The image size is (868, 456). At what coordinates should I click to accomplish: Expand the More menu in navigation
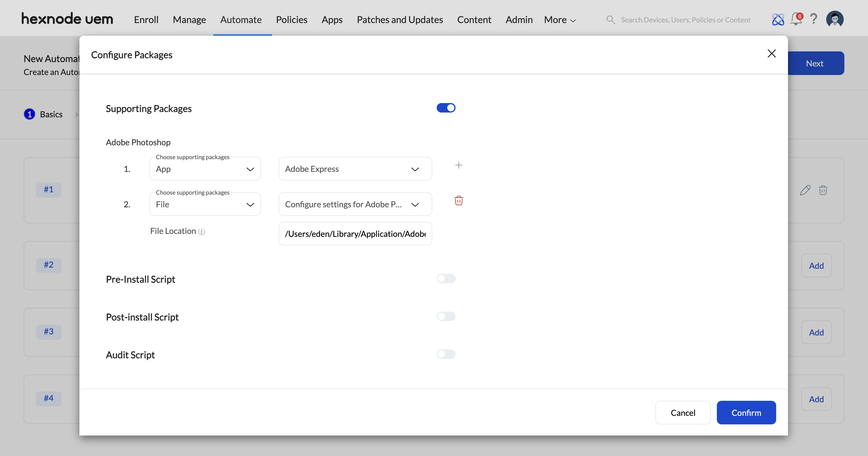pyautogui.click(x=560, y=19)
